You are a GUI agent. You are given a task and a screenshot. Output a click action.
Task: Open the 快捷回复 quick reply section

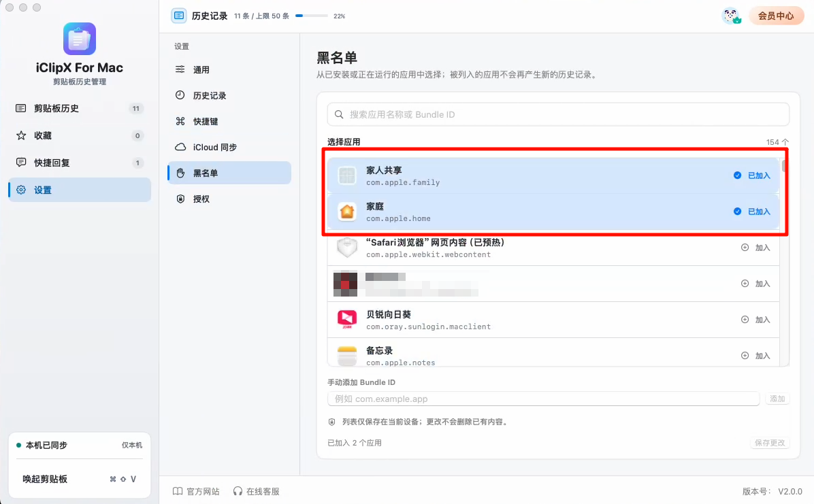(80, 163)
